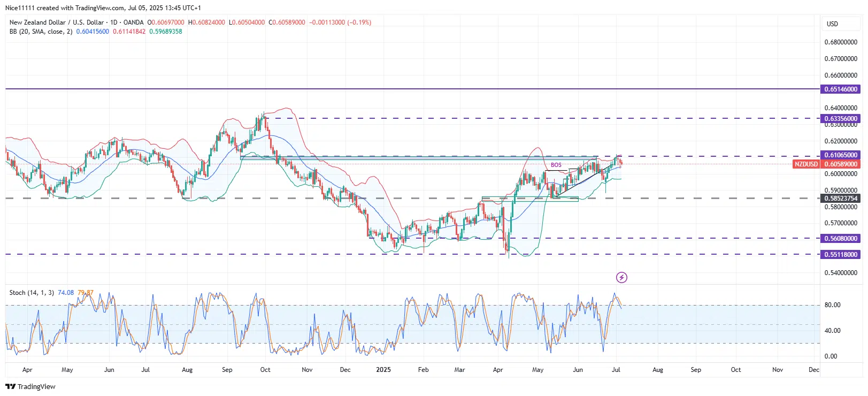Click the Aug label right of Jul 2025

[658, 370]
